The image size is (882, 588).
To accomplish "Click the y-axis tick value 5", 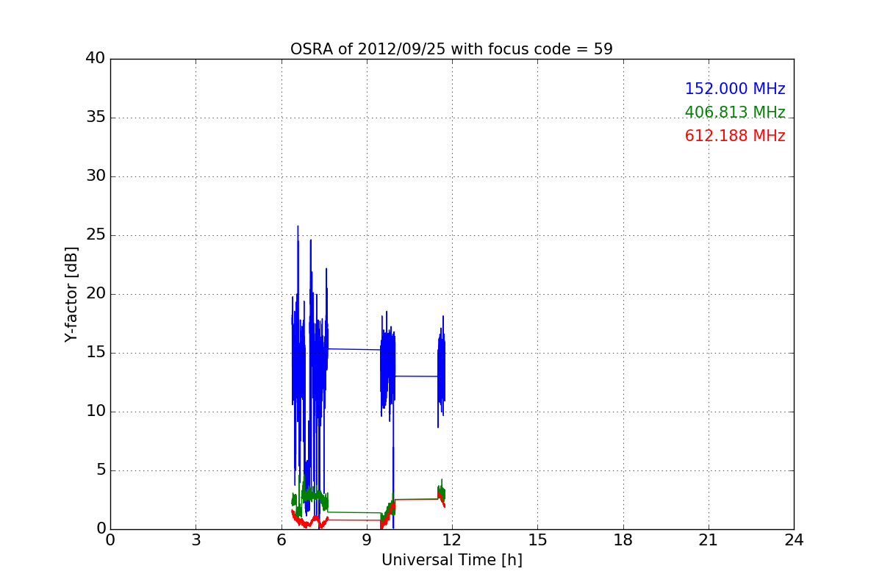I will [100, 470].
